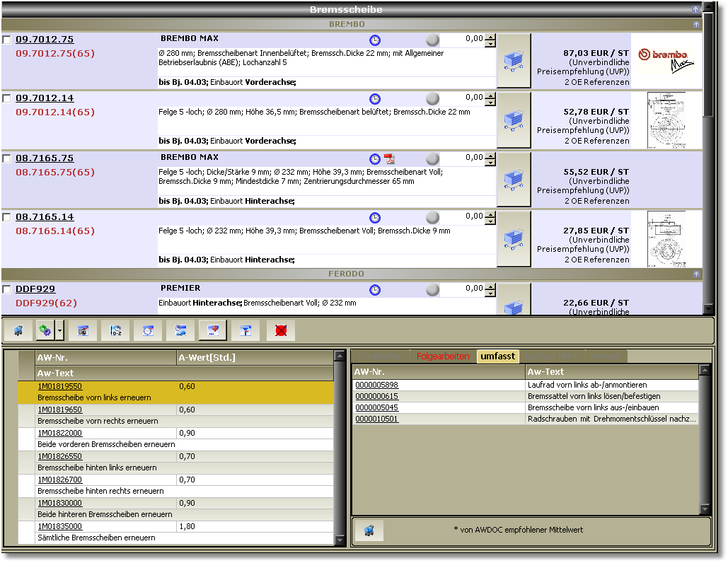
Task: Increase quantity for article 09.7012.75
Action: tap(490, 37)
